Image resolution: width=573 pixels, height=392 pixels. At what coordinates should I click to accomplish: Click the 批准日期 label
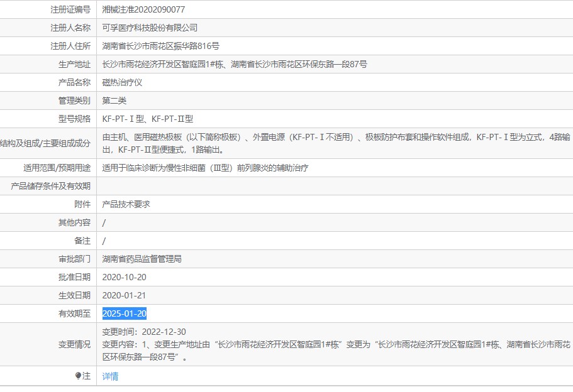pos(75,278)
